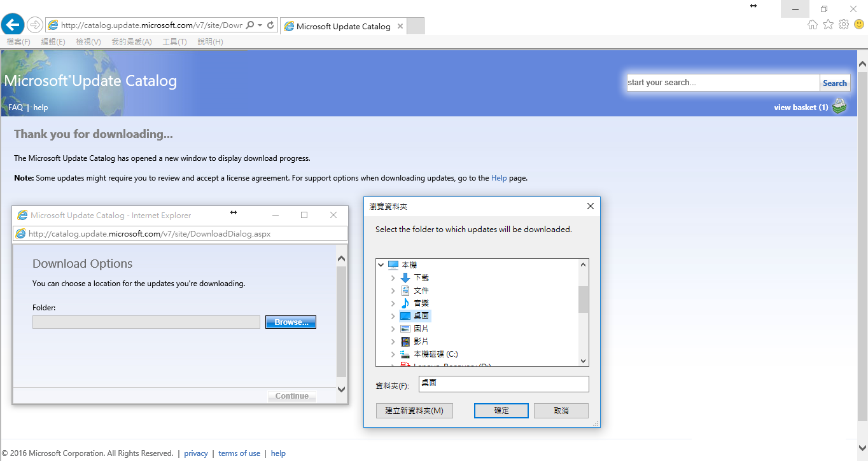868x461 pixels.
Task: Click the 資料夾(F) text field
Action: coord(504,384)
